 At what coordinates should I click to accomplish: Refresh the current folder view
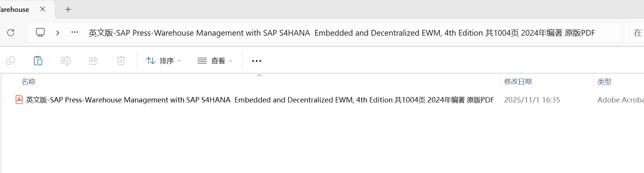11,33
